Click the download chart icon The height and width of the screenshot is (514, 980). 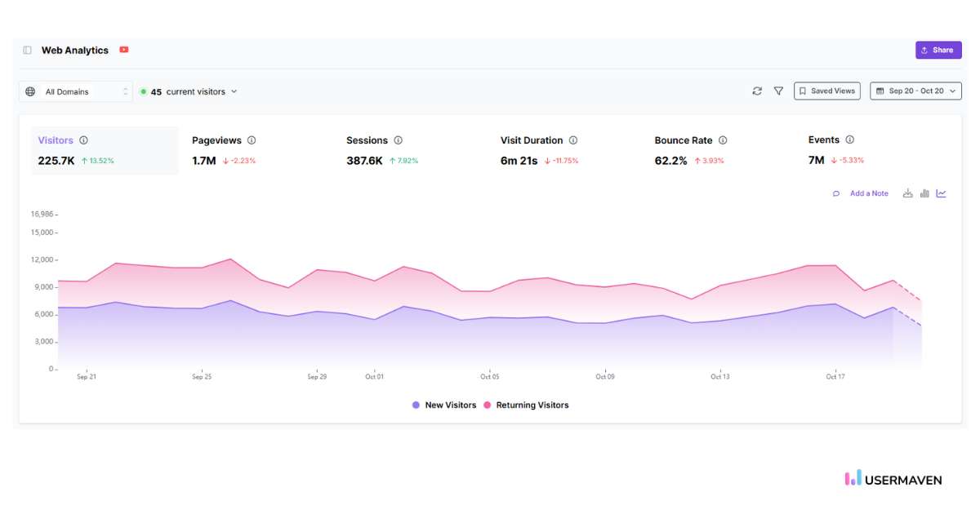pos(907,193)
